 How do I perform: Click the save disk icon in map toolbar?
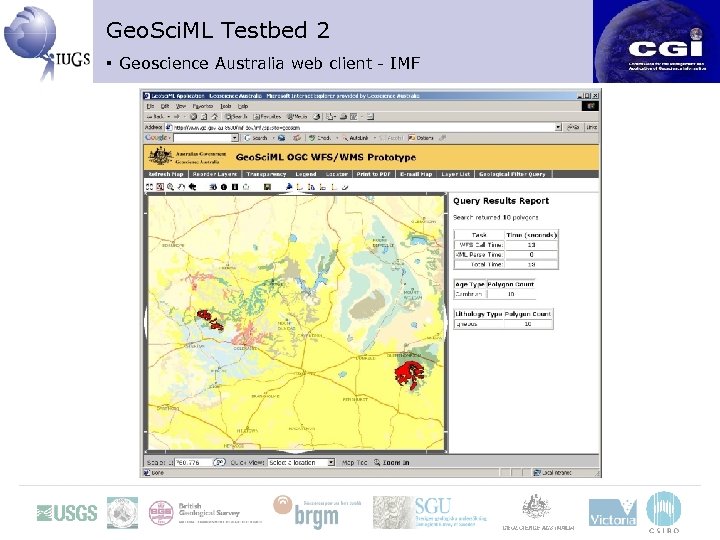[x=267, y=187]
